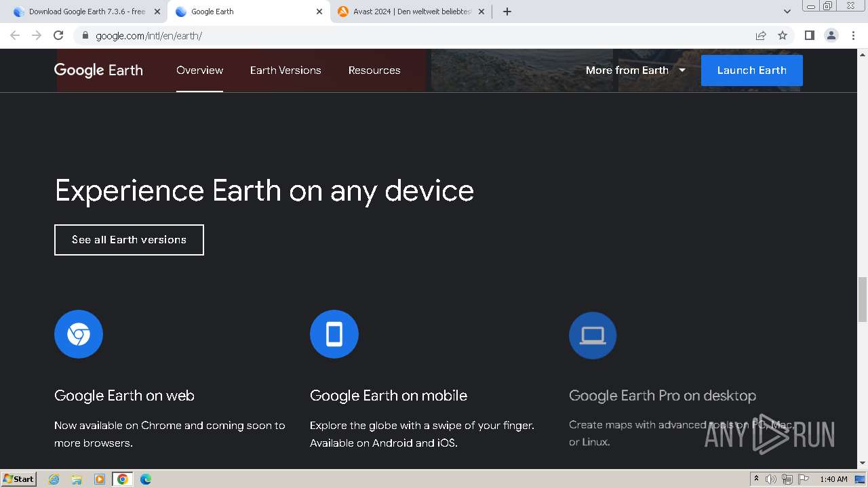Viewport: 868px width, 488px height.
Task: Select the Google Earth browser tab
Action: pos(248,12)
